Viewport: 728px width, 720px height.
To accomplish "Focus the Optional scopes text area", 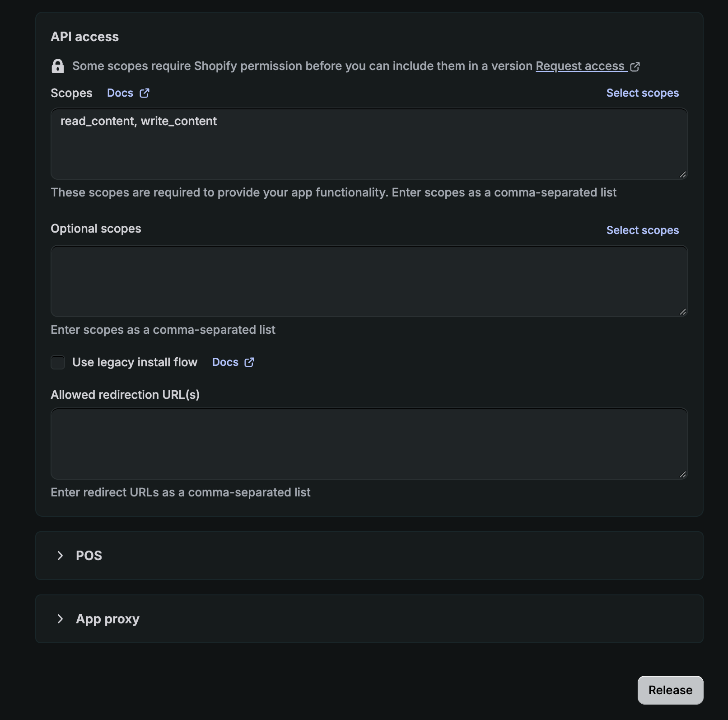I will click(369, 281).
